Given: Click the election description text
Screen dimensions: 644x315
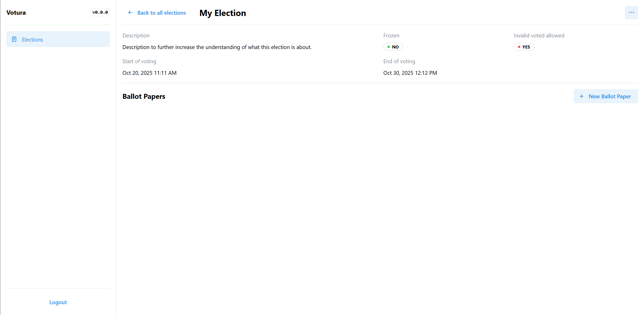Looking at the screenshot, I should (x=217, y=47).
